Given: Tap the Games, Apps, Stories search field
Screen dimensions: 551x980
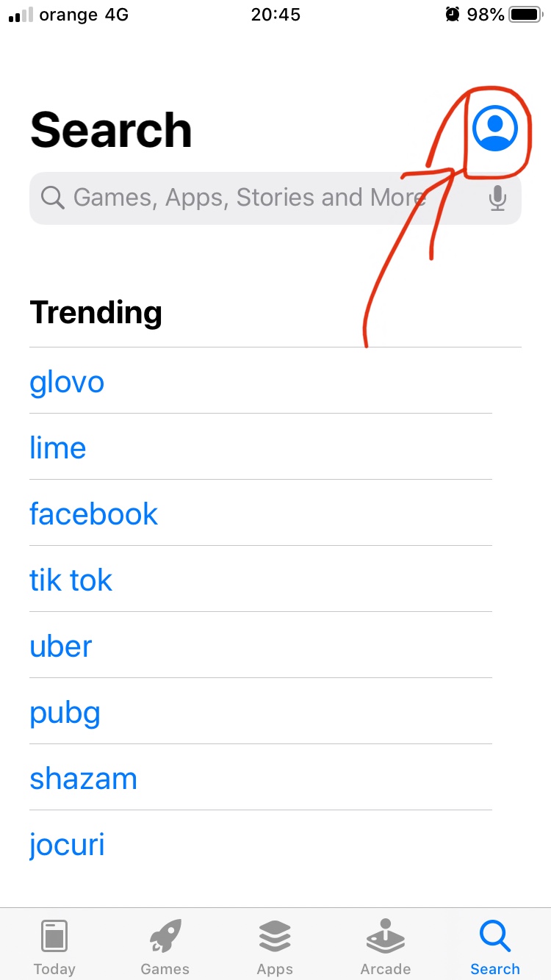Looking at the screenshot, I should tap(250, 198).
